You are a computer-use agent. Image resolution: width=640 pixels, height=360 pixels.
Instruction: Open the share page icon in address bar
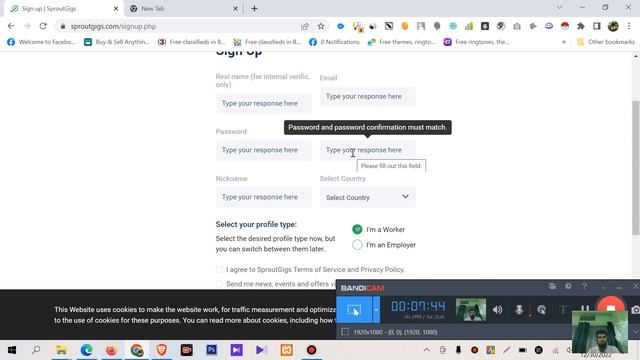[304, 26]
